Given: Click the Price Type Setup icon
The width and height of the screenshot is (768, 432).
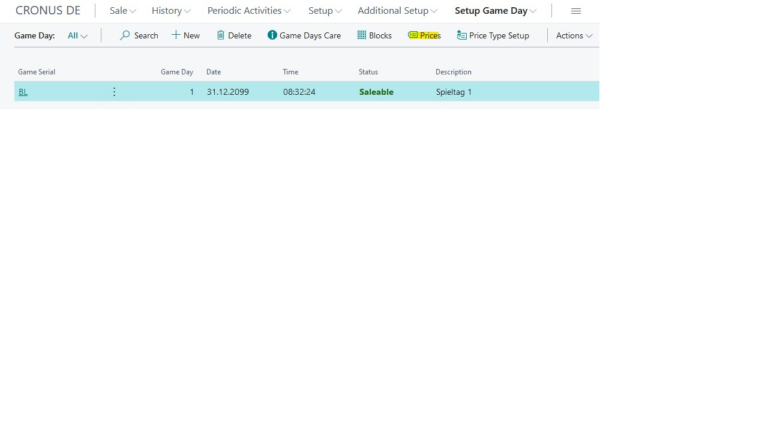Looking at the screenshot, I should point(461,35).
